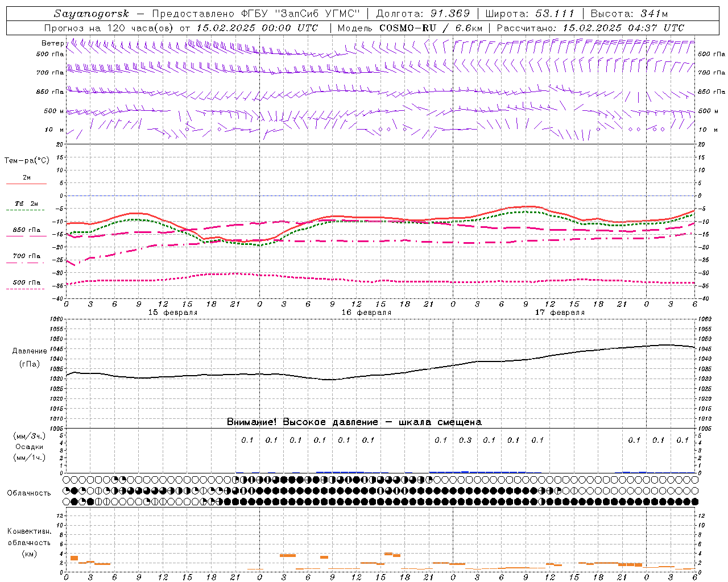Image resolution: width=728 pixels, height=582 pixels.
Task: Click the Облачность cloud cover label
Action: [x=29, y=493]
